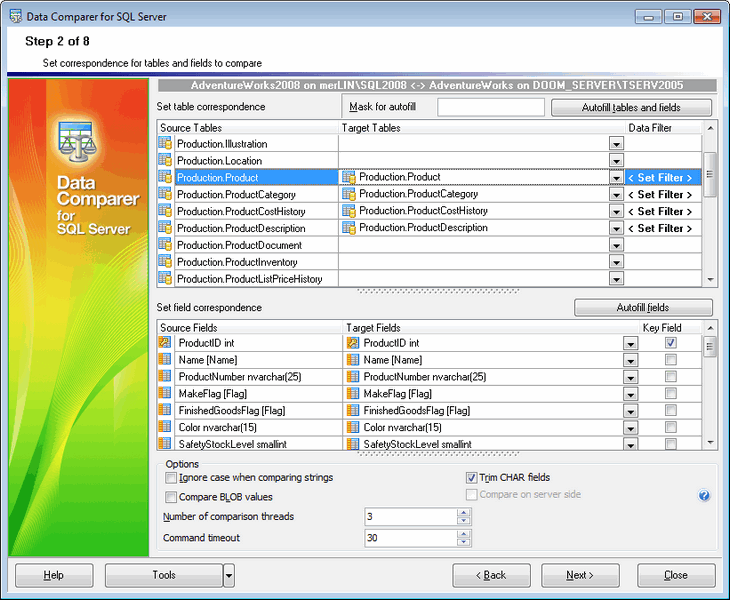Check Key Field for ProductNumber

[670, 377]
